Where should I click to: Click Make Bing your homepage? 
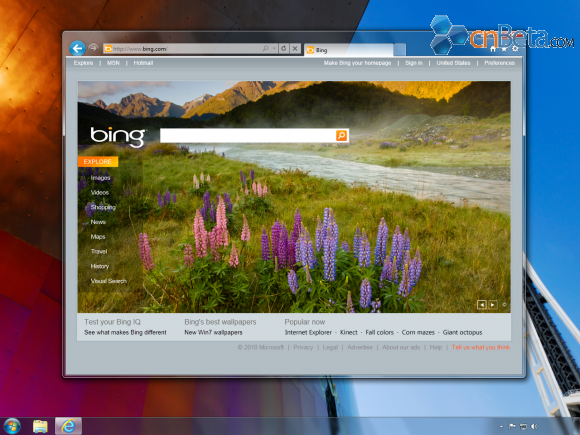click(x=357, y=63)
